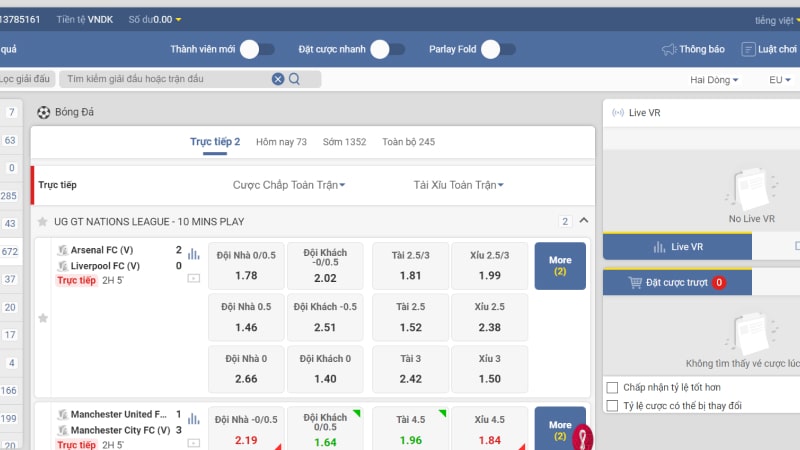
Task: Click the Live VR broadcast icon header
Action: tap(618, 113)
